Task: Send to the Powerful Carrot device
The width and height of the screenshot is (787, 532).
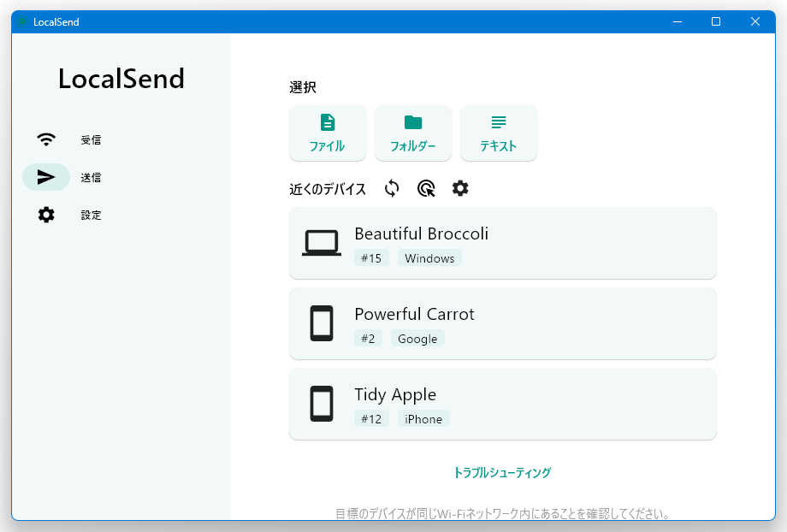Action: [503, 323]
